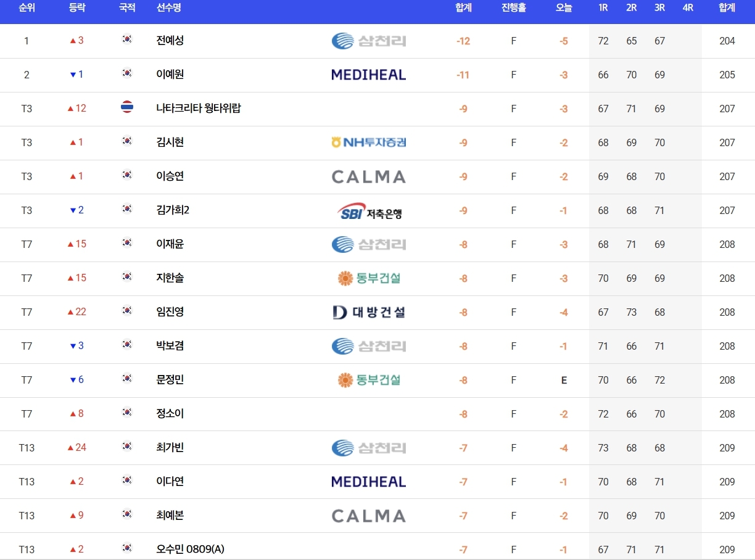Click 대방건설 sponsor logo

[368, 312]
